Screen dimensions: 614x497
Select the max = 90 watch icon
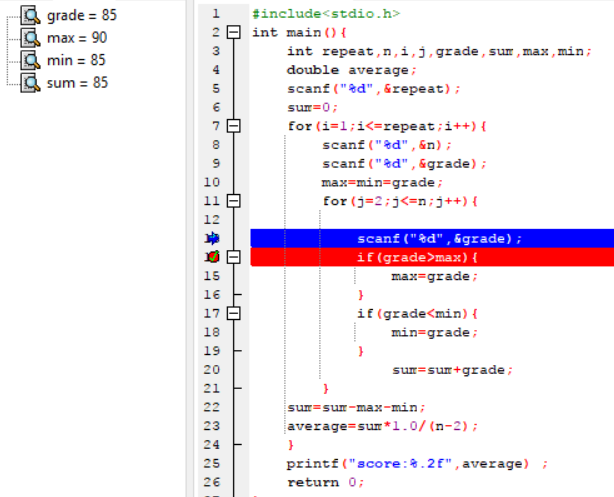[31, 38]
